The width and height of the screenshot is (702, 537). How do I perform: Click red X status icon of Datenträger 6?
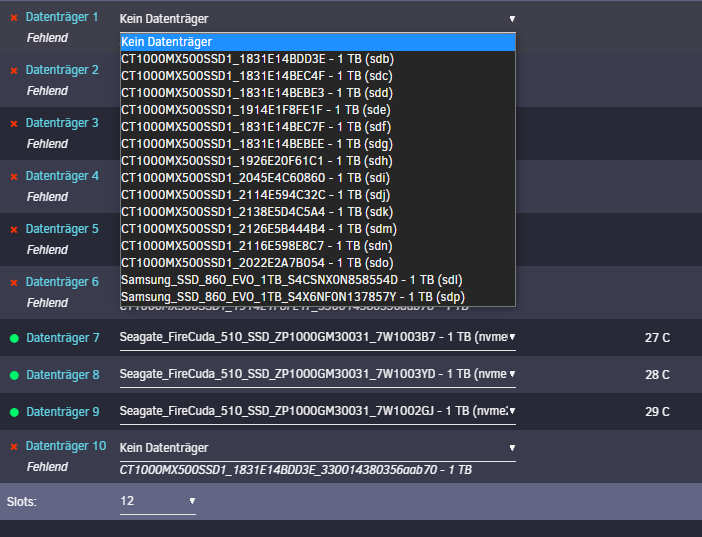pos(14,283)
